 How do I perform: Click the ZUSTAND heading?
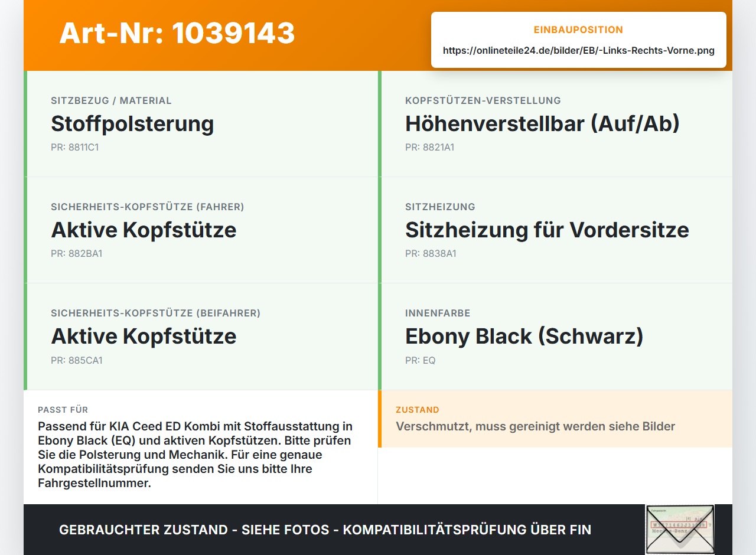coord(418,410)
